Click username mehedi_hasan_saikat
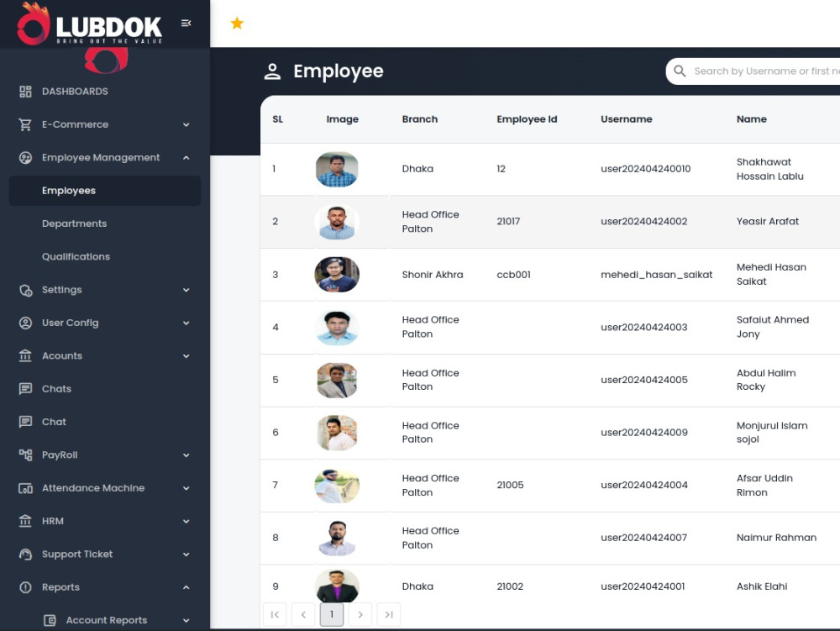This screenshot has height=631, width=840. pyautogui.click(x=656, y=275)
